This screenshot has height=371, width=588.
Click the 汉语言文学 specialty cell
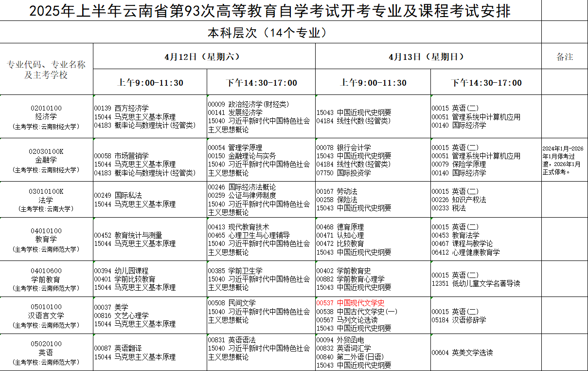point(46,316)
